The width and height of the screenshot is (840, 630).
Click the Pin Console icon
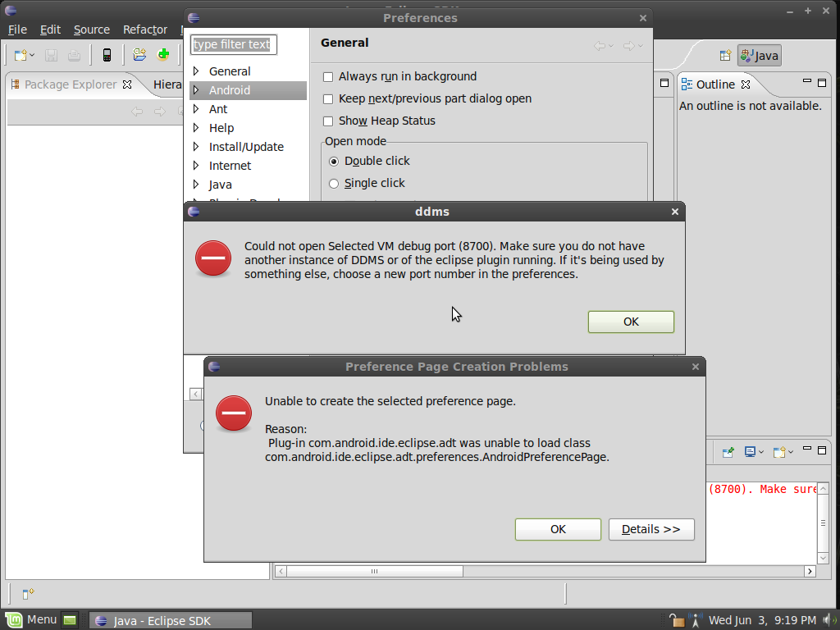(x=728, y=452)
